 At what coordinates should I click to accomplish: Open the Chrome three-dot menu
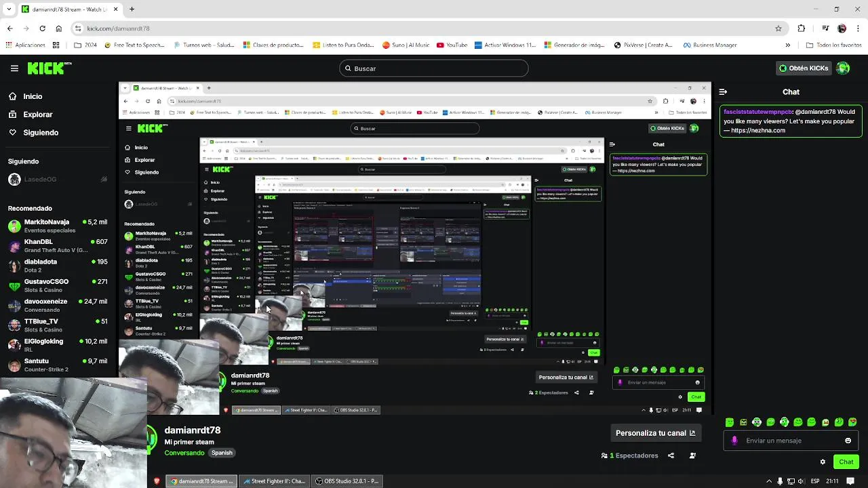(x=859, y=28)
